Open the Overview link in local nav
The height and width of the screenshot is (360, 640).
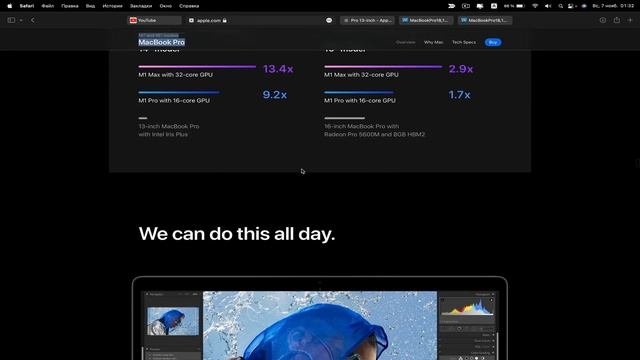click(406, 42)
